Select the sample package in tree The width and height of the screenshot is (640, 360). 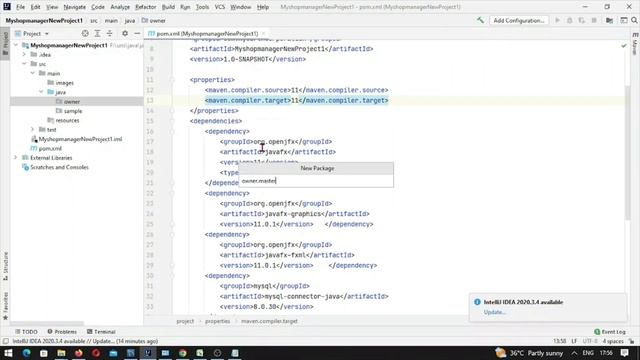(x=73, y=111)
